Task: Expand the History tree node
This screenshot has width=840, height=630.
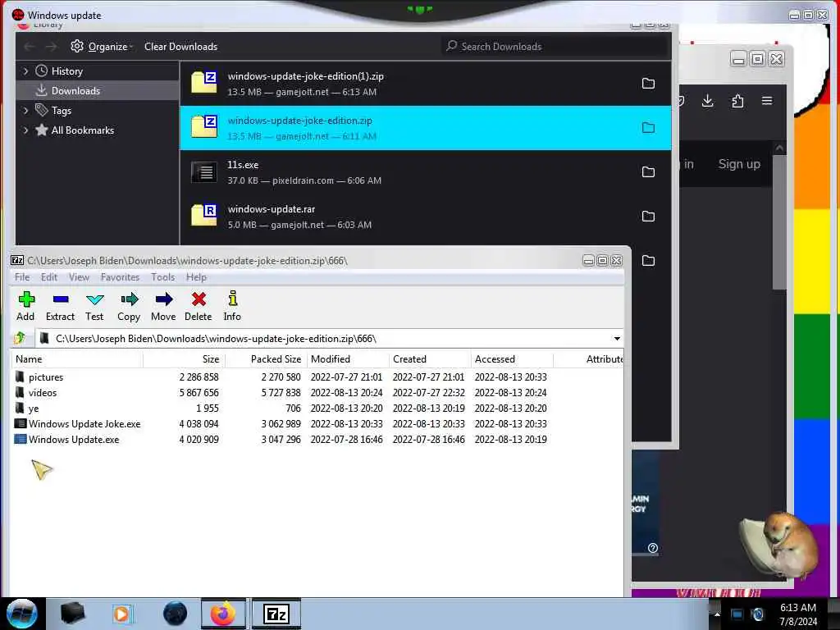Action: click(x=25, y=71)
